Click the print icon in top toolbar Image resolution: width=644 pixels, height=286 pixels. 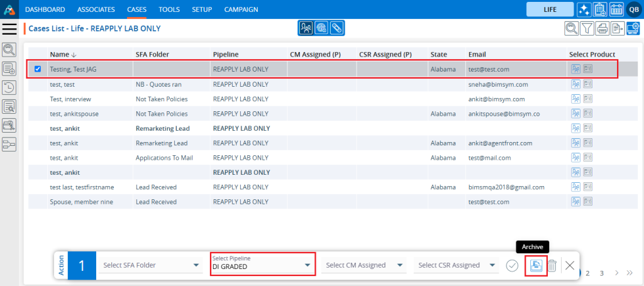coord(602,28)
